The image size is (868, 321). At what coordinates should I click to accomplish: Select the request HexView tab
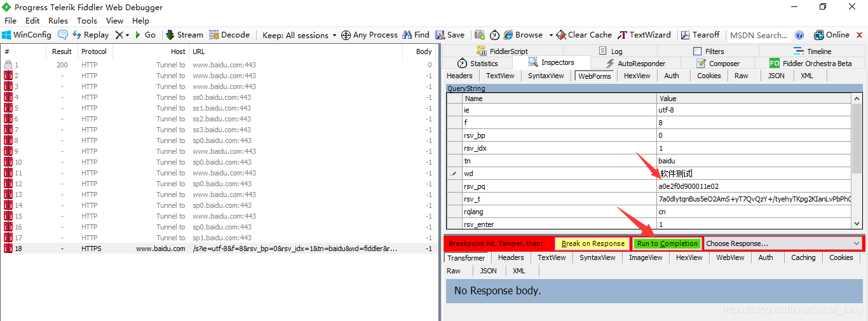(637, 76)
